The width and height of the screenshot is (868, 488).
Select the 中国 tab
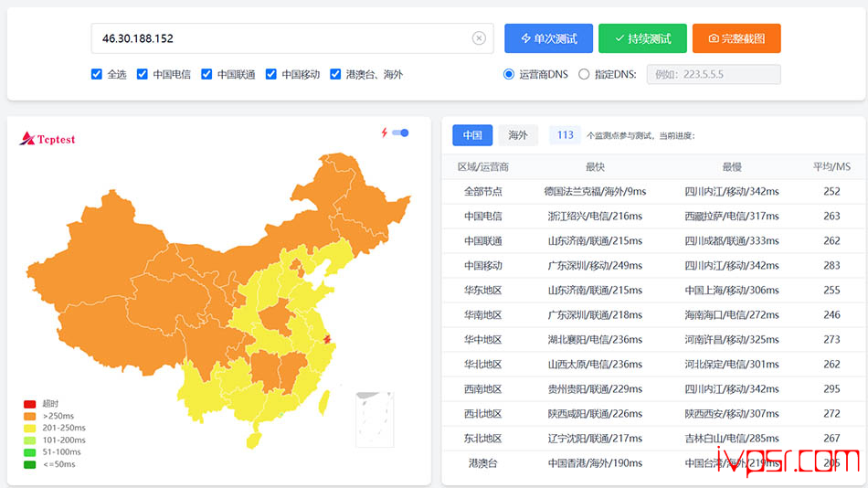pyautogui.click(x=472, y=135)
